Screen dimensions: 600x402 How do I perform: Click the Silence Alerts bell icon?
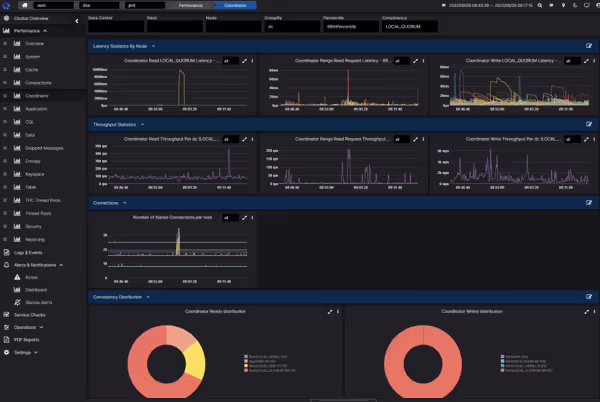18,301
